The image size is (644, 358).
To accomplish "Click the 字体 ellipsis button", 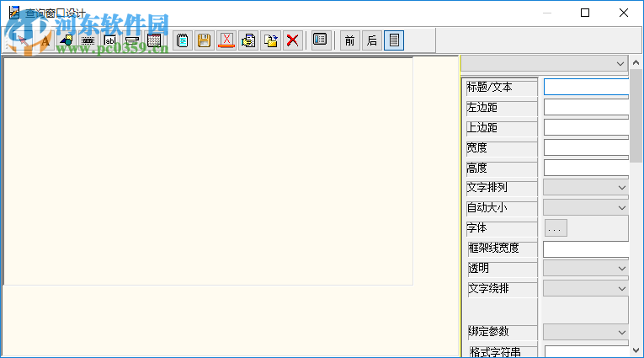I will click(x=556, y=228).
